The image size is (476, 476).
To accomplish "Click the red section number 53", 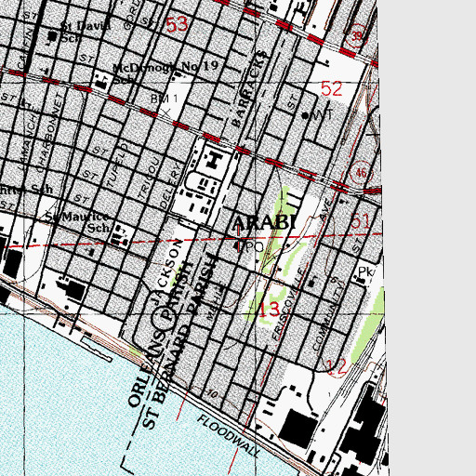I will click(178, 24).
